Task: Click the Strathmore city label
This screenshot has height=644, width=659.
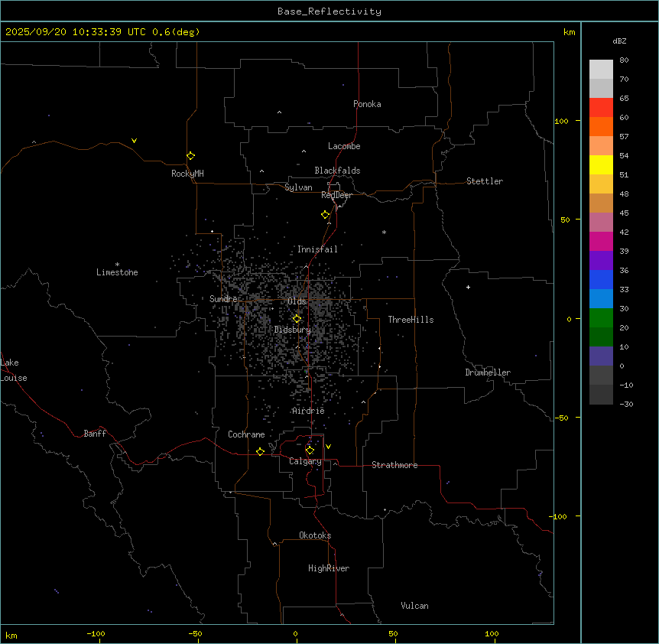Action: tap(394, 465)
